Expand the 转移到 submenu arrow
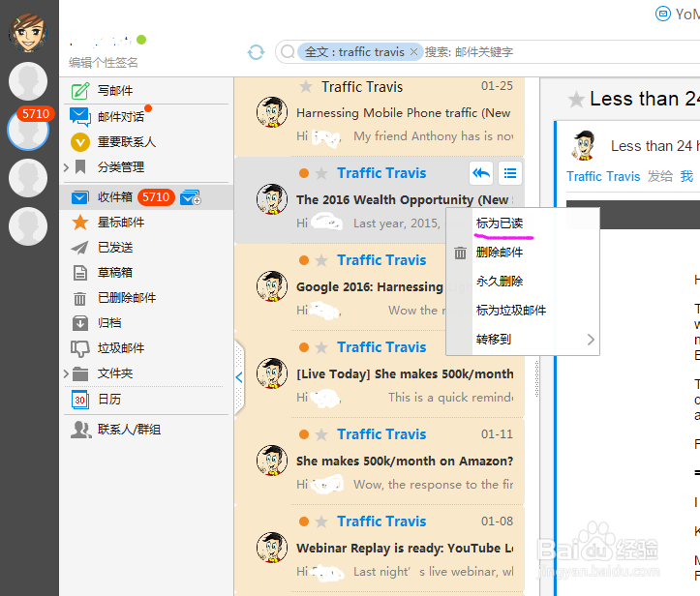Image resolution: width=700 pixels, height=596 pixels. click(x=591, y=340)
